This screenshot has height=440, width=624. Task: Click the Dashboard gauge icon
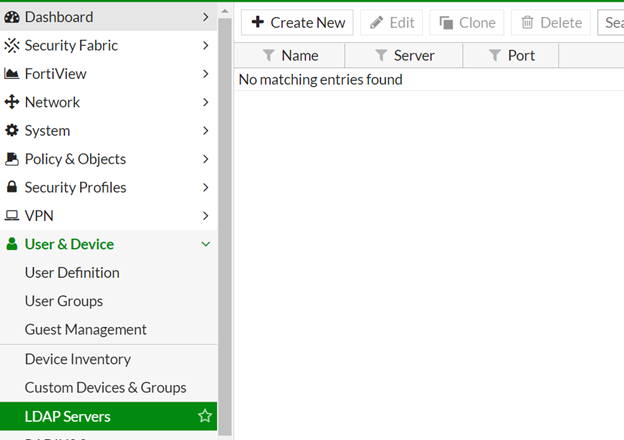[12, 17]
